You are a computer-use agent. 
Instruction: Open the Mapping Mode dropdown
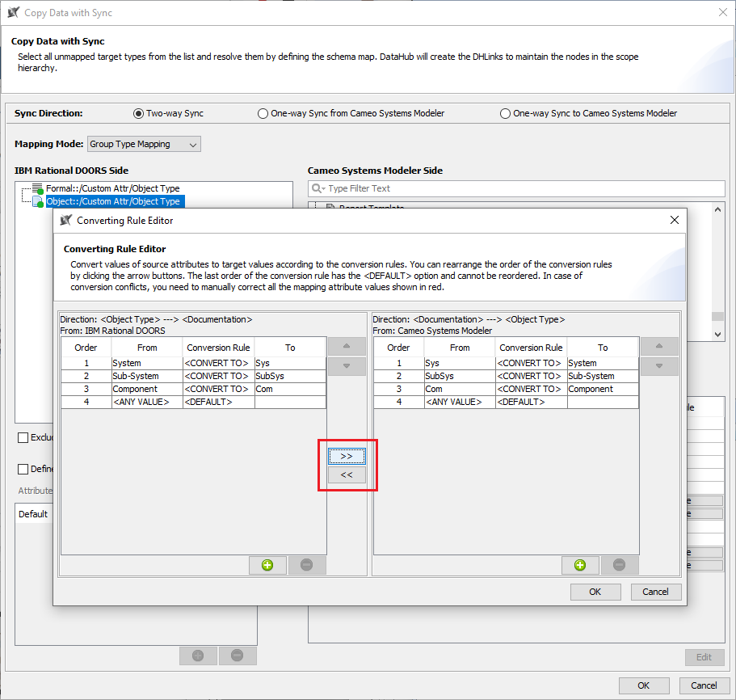[x=144, y=144]
